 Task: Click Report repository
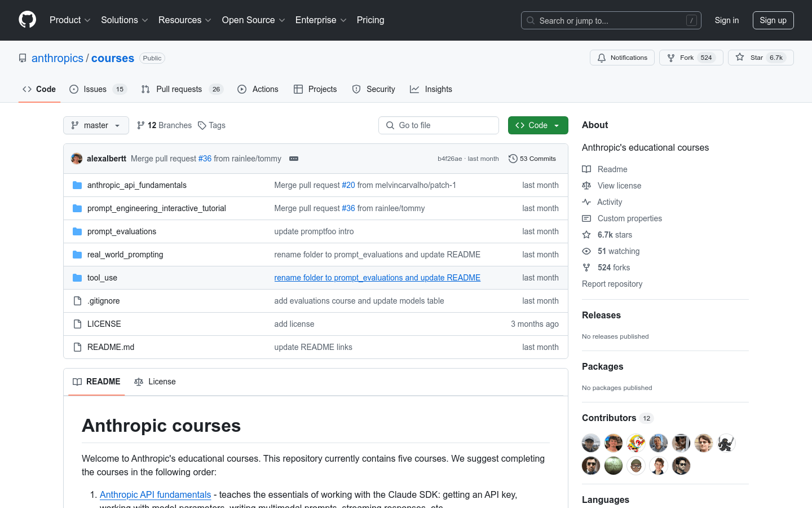(x=612, y=284)
